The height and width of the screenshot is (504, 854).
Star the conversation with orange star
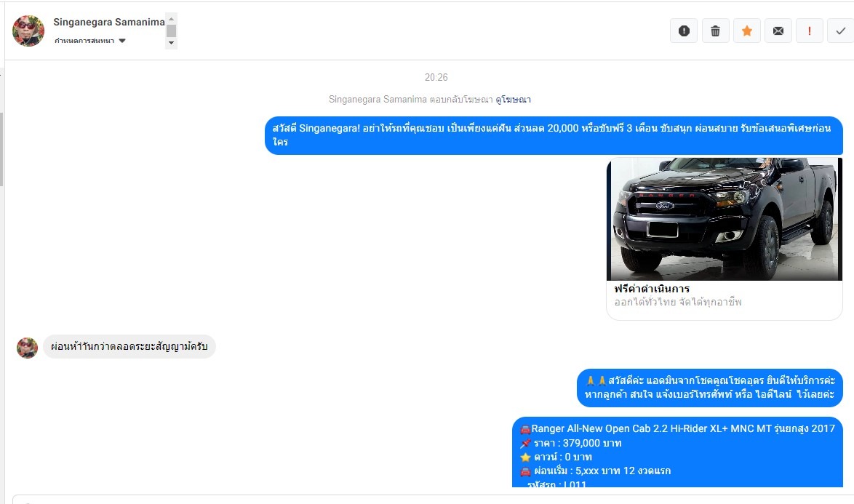747,31
